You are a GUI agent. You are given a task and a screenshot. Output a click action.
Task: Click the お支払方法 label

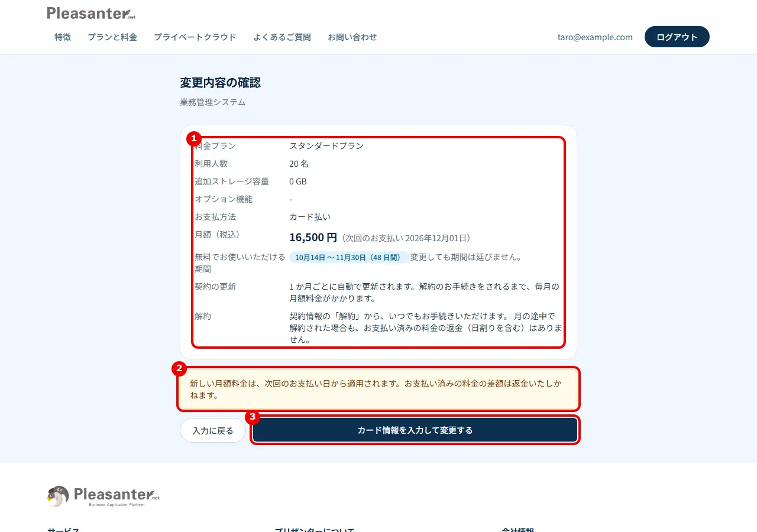pos(215,217)
